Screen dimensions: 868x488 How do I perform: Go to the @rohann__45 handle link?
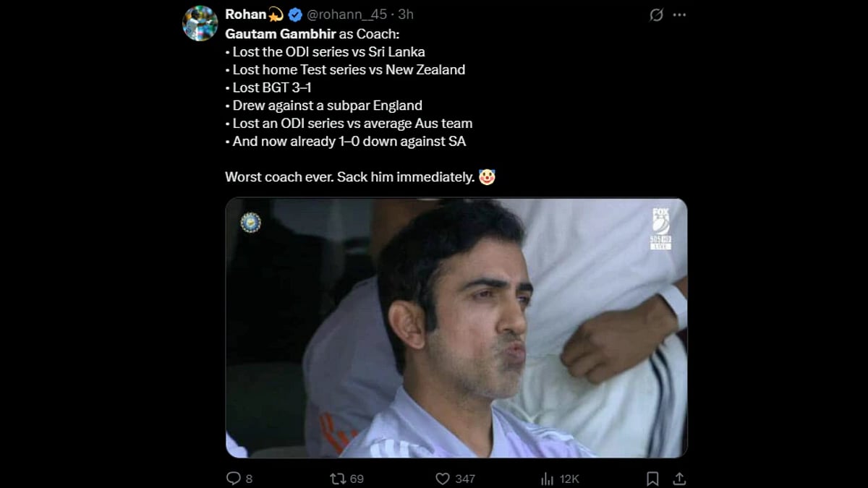[350, 14]
